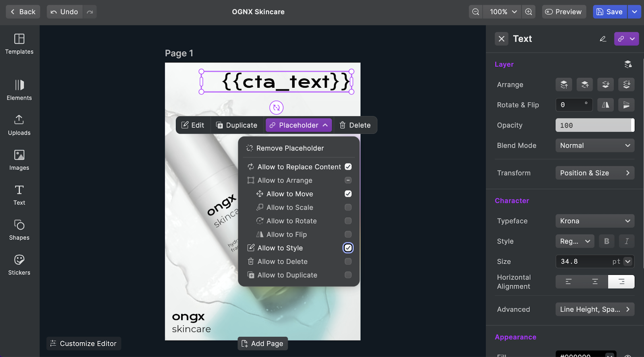
Task: Click the Rotate angle input field
Action: pos(574,105)
